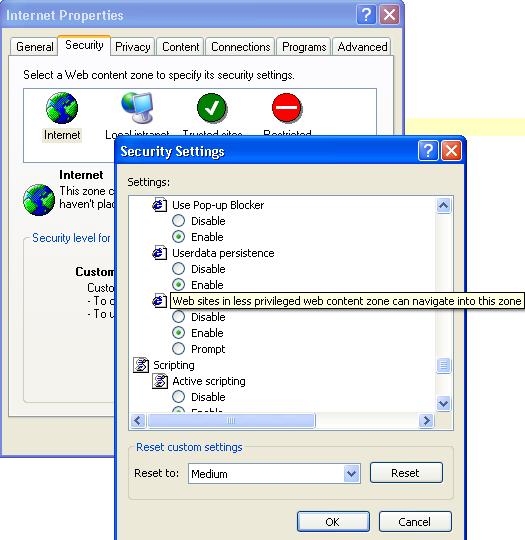Switch to the Security tab

[84, 45]
